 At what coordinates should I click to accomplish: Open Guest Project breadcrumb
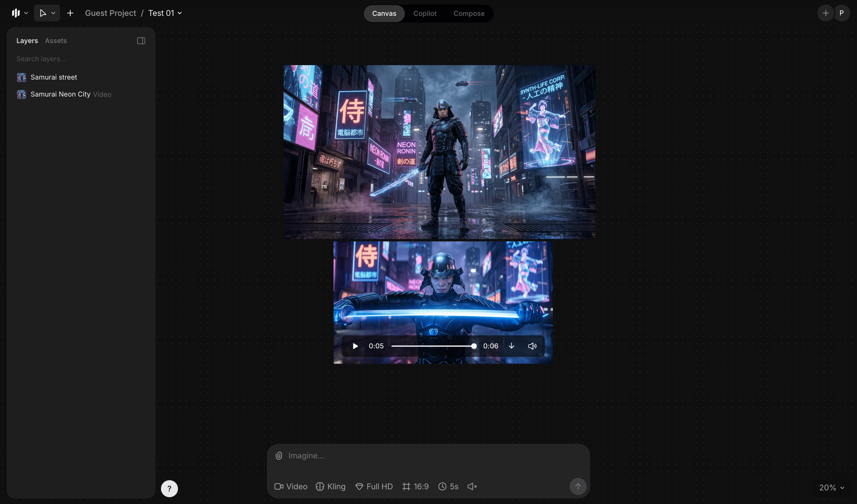click(x=110, y=13)
